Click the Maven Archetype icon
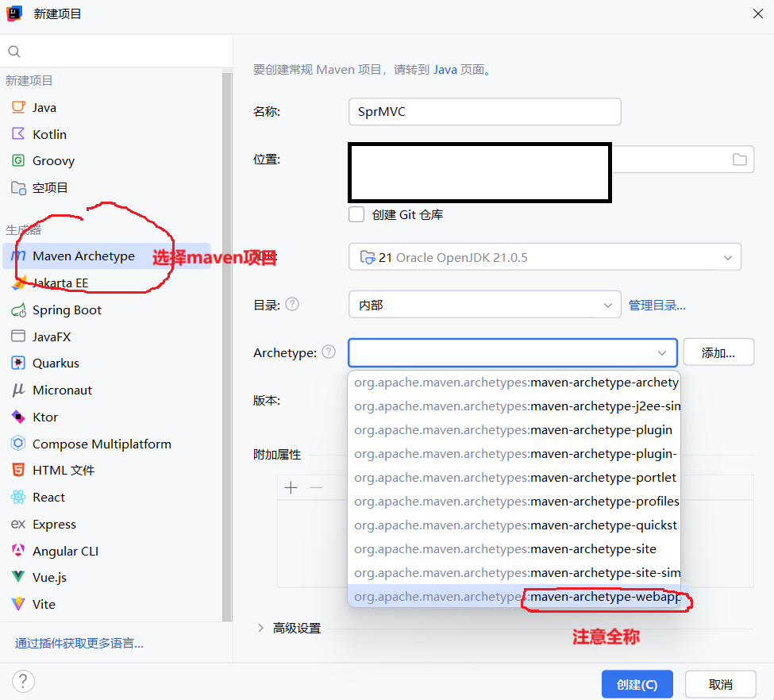Viewport: 774px width, 700px height. [x=18, y=256]
